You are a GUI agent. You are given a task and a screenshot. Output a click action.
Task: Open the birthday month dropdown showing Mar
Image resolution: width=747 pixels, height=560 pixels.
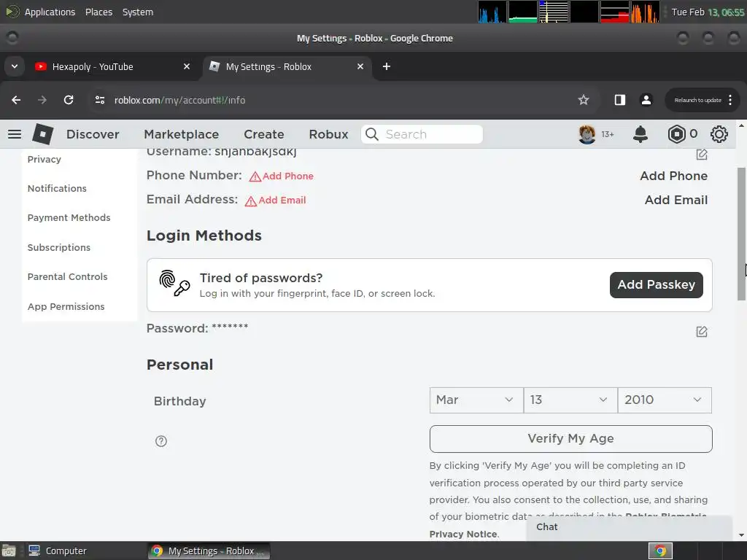click(x=476, y=400)
